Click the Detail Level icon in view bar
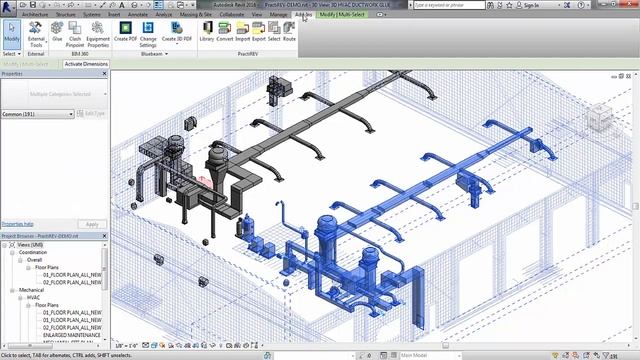This screenshot has height=360, width=640. coord(146,345)
